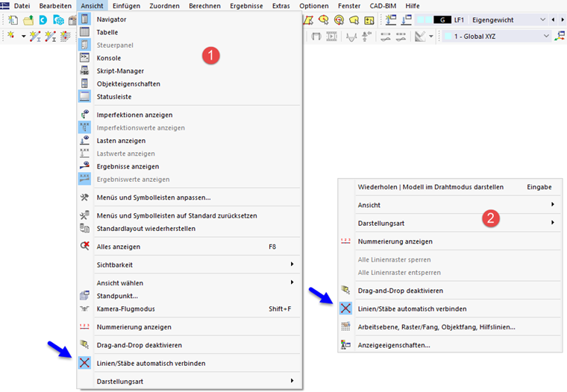Toggle Linien/Stäbe automatisch verbinden in Ansicht menu
This screenshot has height=392, width=567.
pos(189,363)
